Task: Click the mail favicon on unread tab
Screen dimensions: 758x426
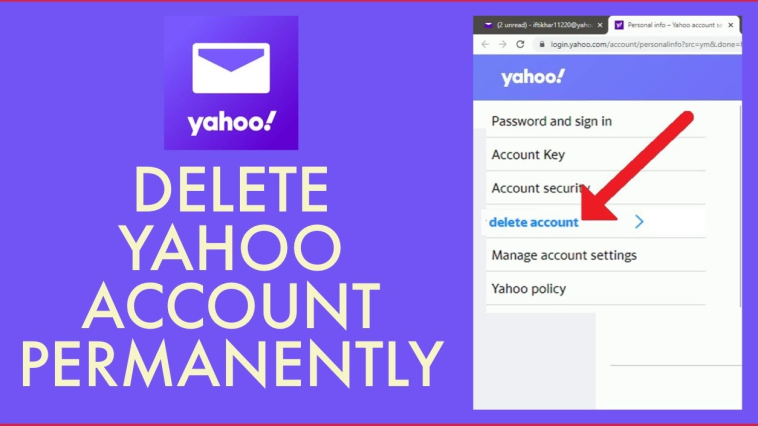Action: (x=488, y=25)
